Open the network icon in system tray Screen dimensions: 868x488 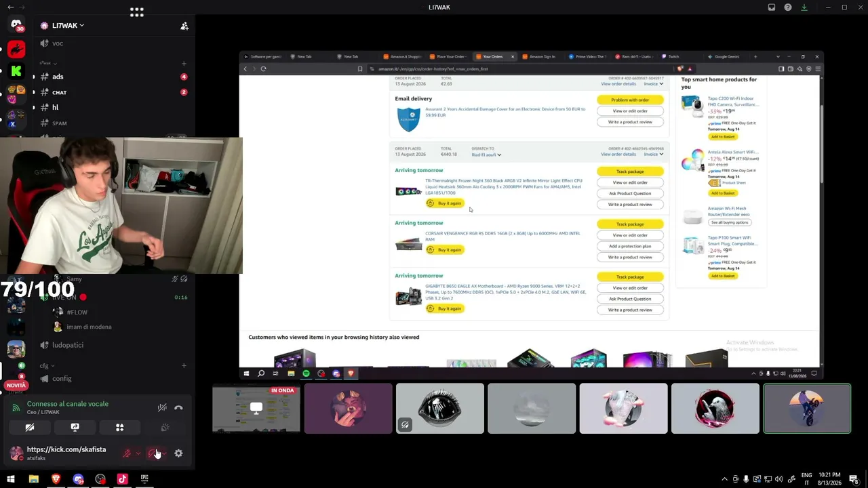click(768, 479)
